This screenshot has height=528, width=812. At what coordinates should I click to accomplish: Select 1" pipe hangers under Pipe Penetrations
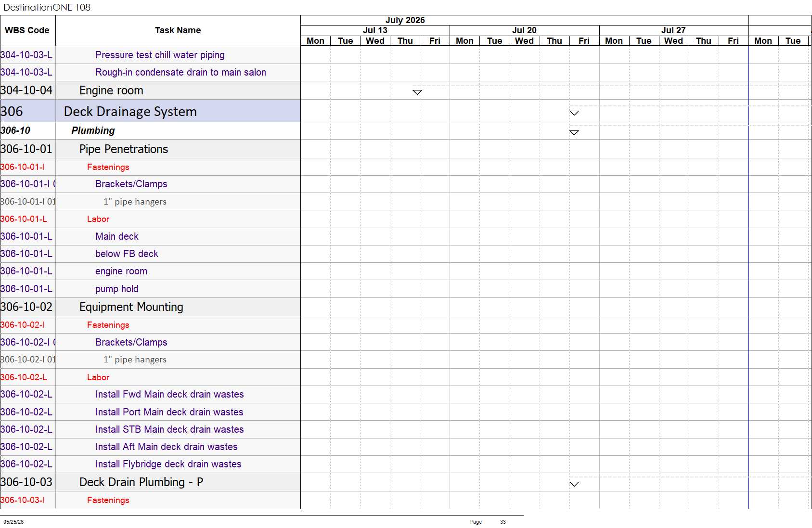point(135,202)
